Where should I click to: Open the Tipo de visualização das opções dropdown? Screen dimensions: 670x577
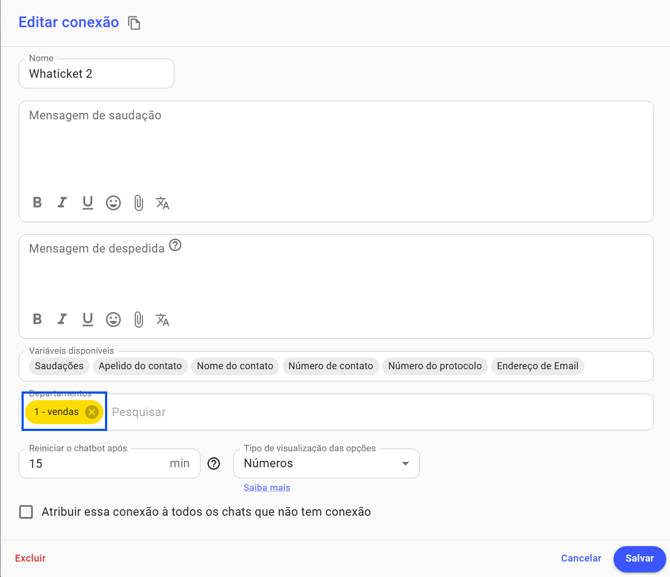click(326, 463)
